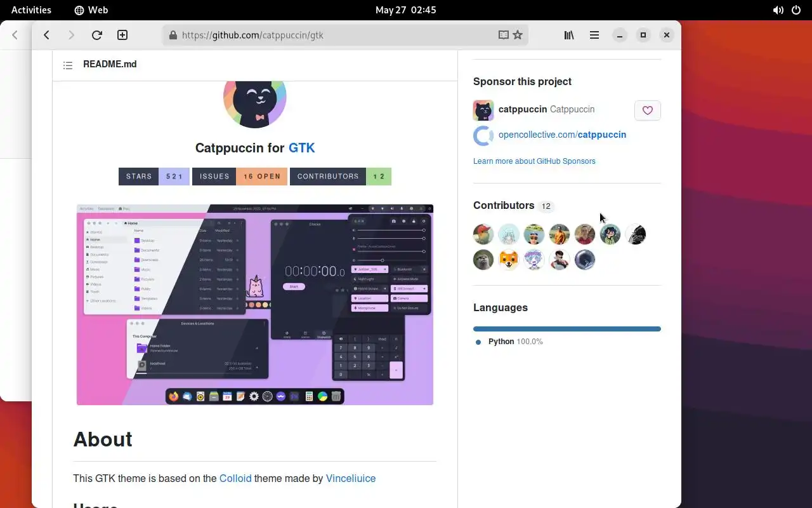Click the volume icon in top bar
The image size is (812, 508).
pyautogui.click(x=778, y=10)
